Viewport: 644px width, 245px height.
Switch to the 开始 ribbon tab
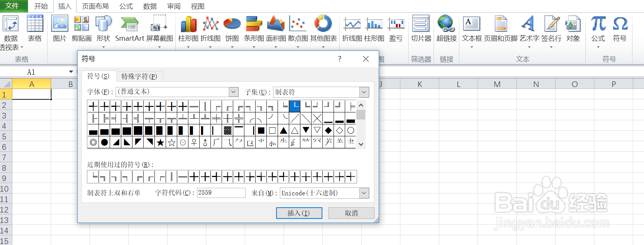pyautogui.click(x=41, y=6)
